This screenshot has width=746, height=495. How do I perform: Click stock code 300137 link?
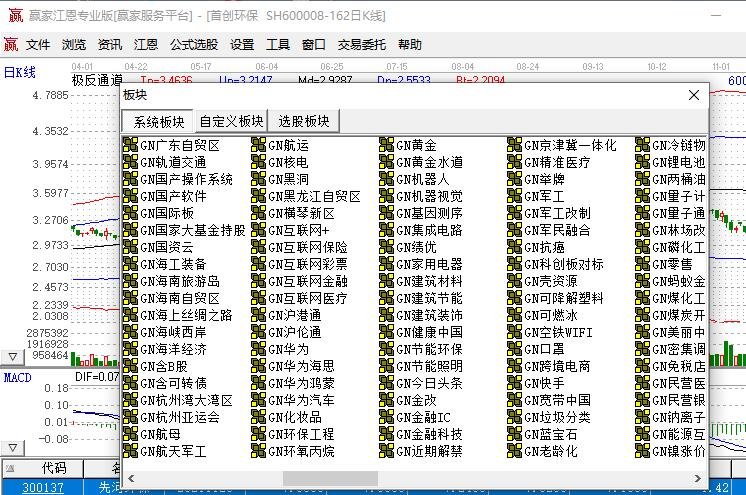[43, 488]
